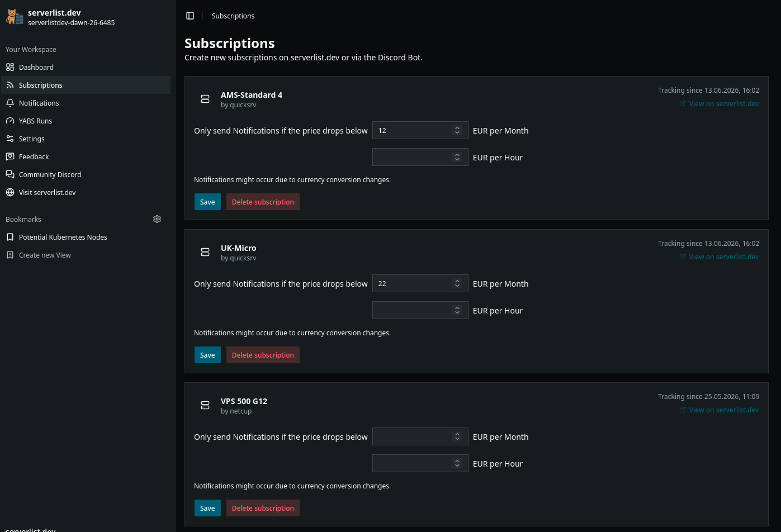Click the AMS-Standard 4 title
The image size is (781, 532).
tap(252, 95)
